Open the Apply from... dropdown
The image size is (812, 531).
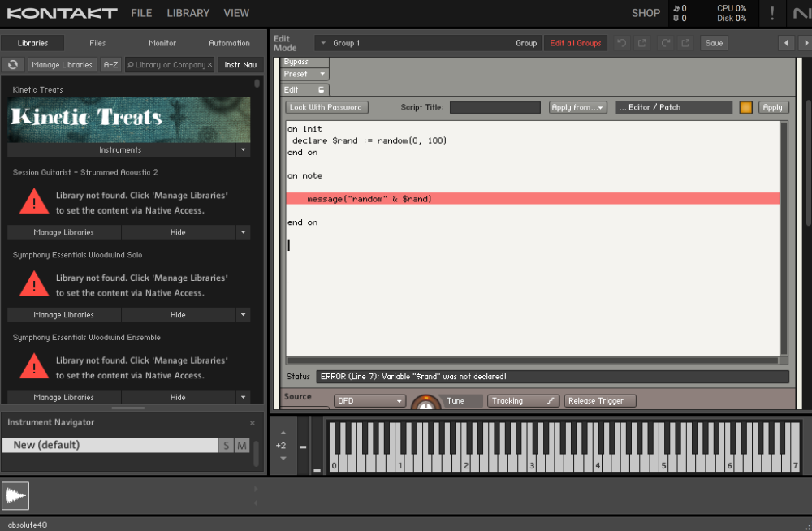(x=577, y=107)
